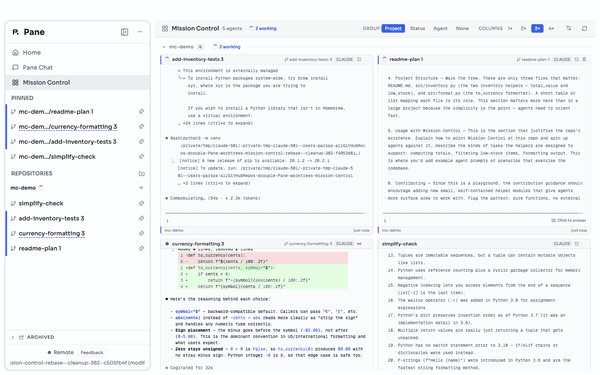Click the 'Click to answer' button
Image resolution: width=600 pixels, height=375 pixels.
coord(569,220)
